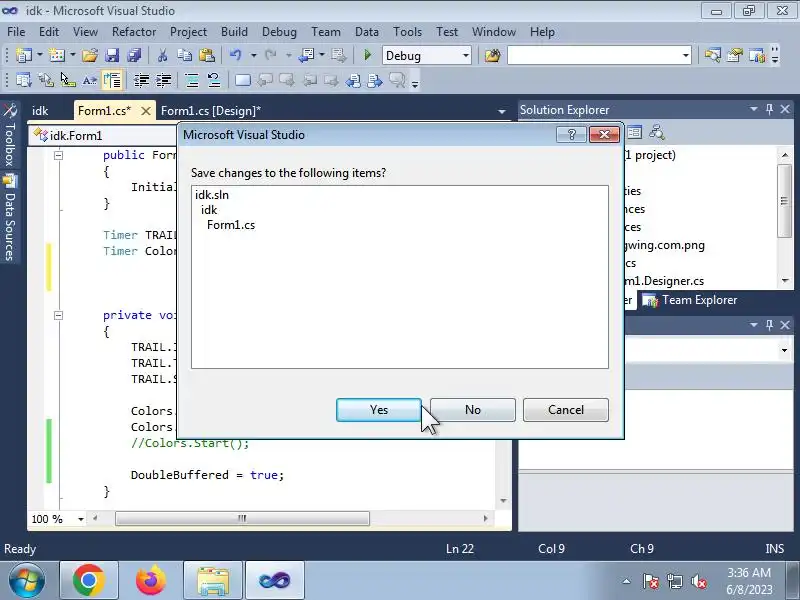The image size is (800, 600).
Task: Click the Decrease Line Indent icon
Action: point(141,80)
